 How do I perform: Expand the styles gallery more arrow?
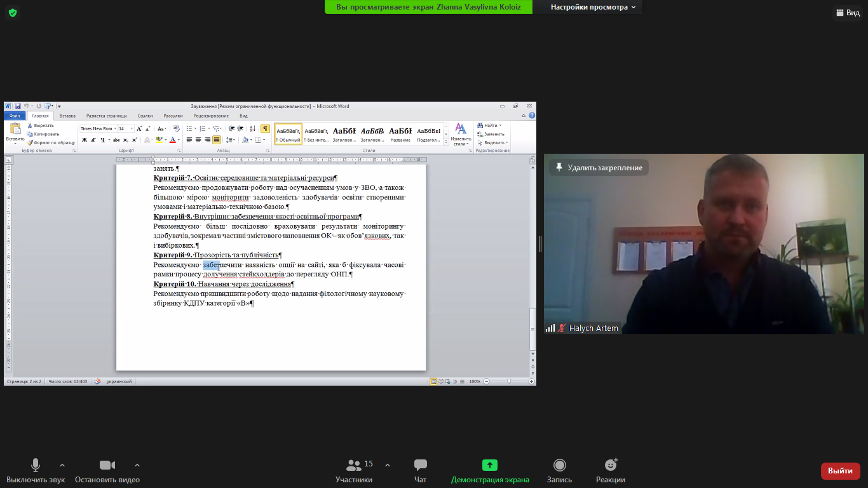pyautogui.click(x=445, y=143)
